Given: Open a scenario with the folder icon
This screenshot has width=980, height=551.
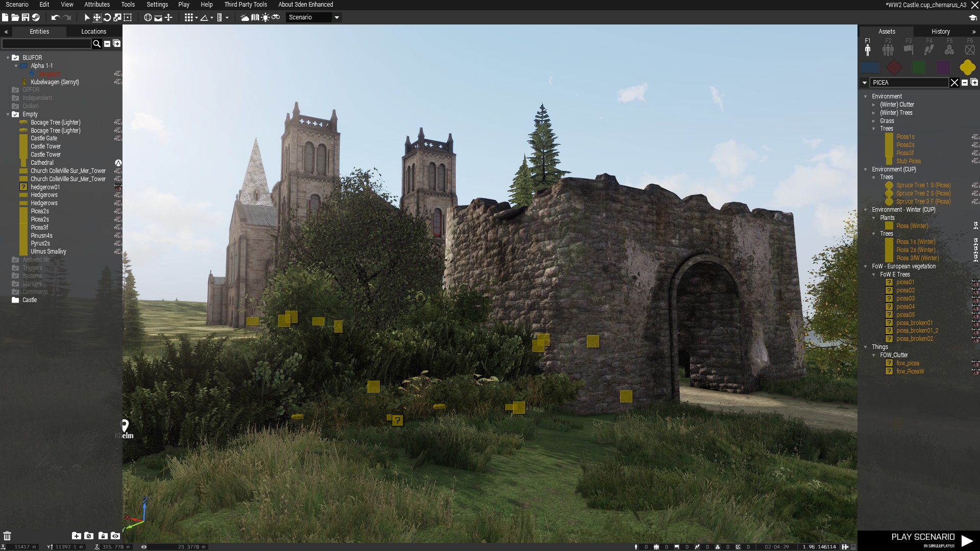Looking at the screenshot, I should pyautogui.click(x=15, y=17).
